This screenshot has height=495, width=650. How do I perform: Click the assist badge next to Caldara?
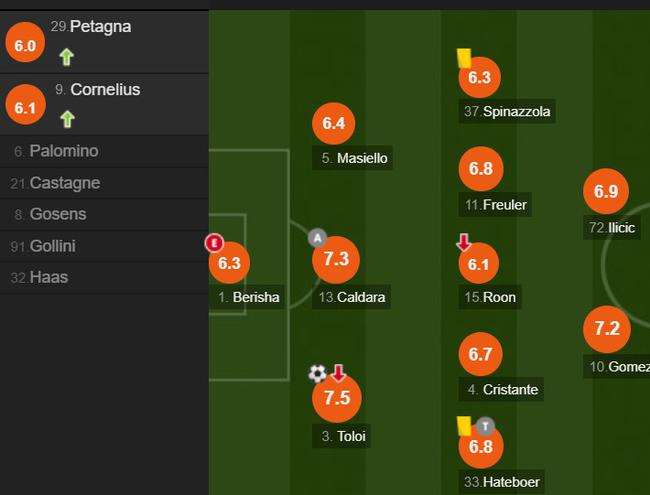click(317, 238)
